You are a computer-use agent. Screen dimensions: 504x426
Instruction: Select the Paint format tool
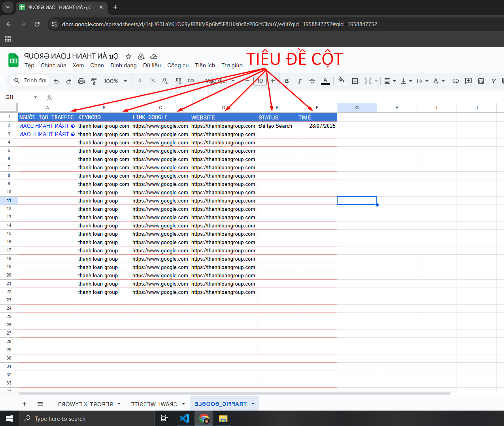click(x=94, y=81)
